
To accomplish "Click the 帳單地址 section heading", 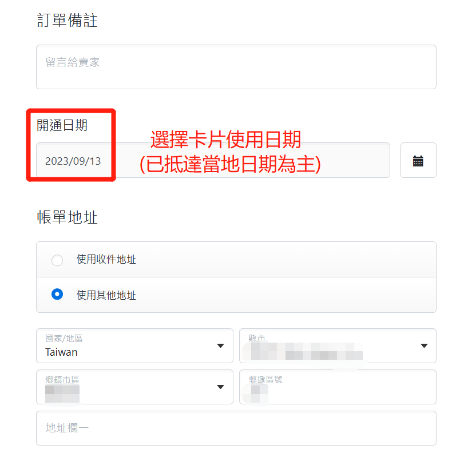I will [x=67, y=217].
